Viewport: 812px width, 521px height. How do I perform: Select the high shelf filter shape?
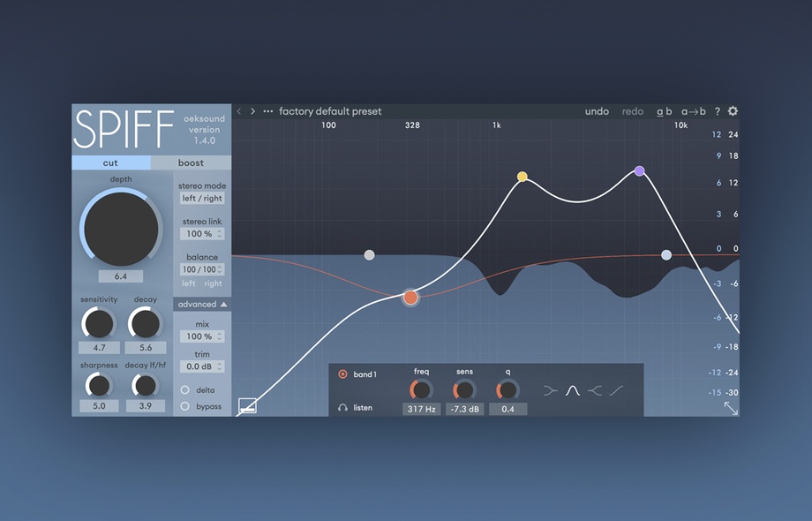595,390
